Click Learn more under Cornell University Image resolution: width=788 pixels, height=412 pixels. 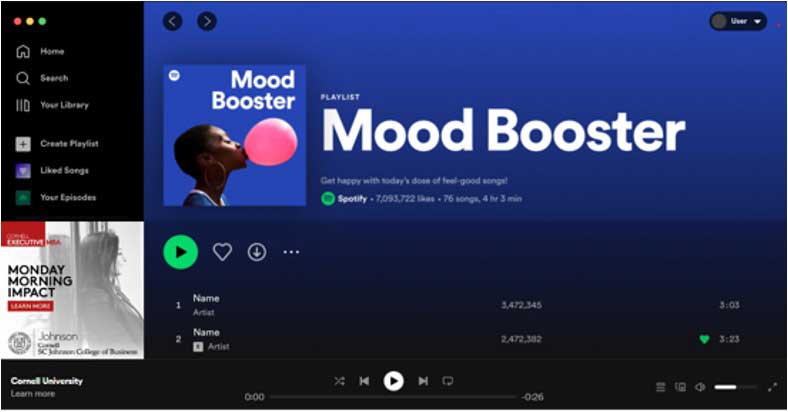(33, 393)
